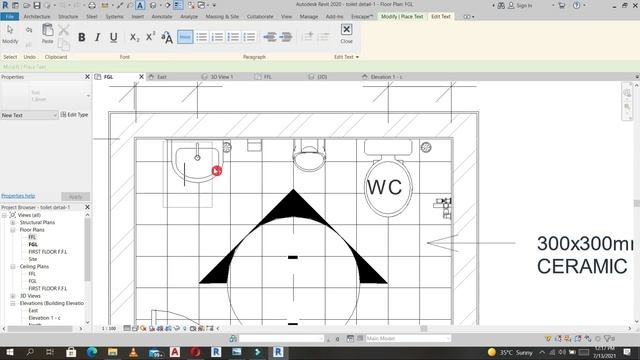Select the Modify arrow tool

click(x=10, y=33)
